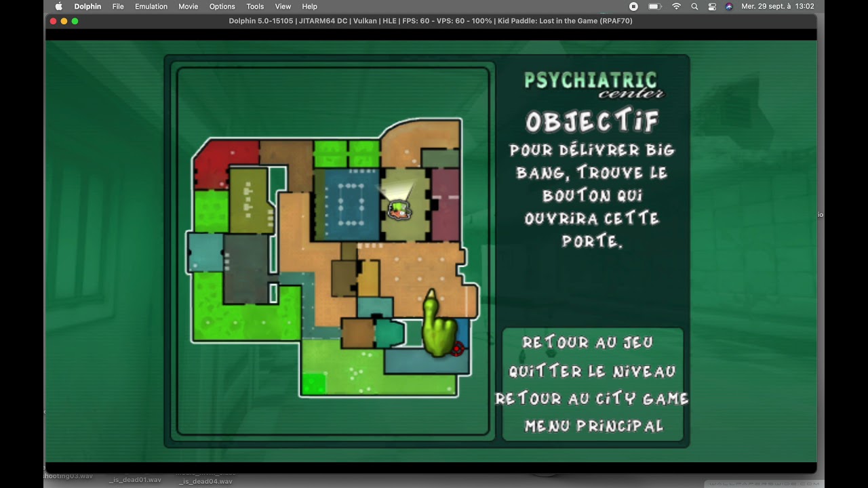Open the Movie menu
868x488 pixels.
189,6
